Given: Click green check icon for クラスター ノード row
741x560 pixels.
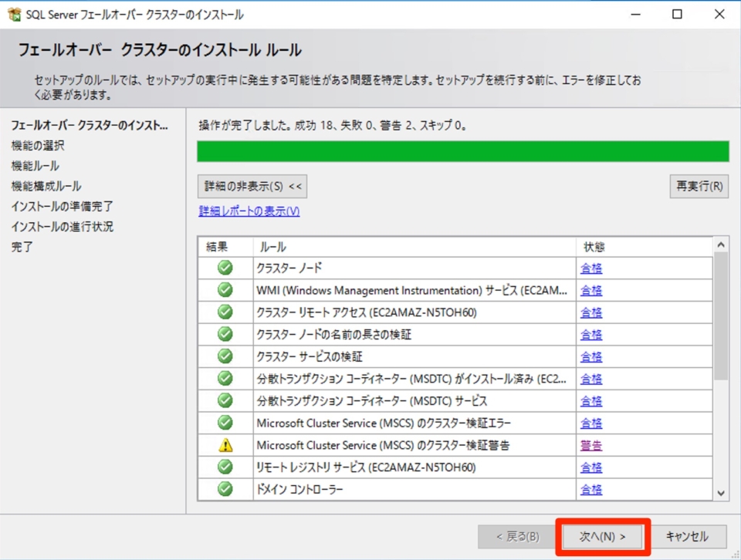Looking at the screenshot, I should (225, 268).
